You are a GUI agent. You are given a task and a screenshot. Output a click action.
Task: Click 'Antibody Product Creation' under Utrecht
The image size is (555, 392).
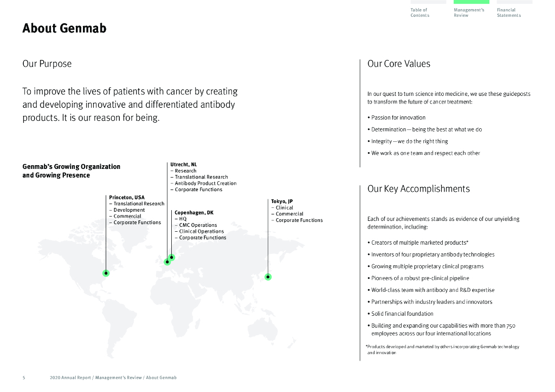coord(204,183)
